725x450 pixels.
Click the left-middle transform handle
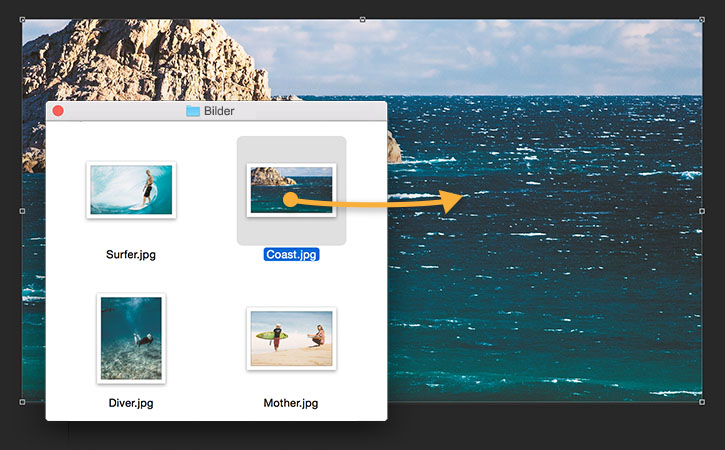(22, 211)
